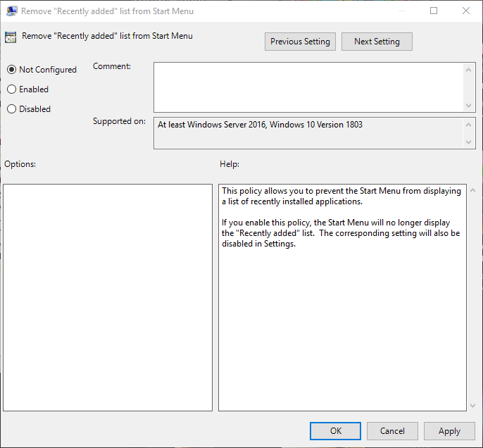Click the 'Comment:' label
483x448 pixels.
112,66
